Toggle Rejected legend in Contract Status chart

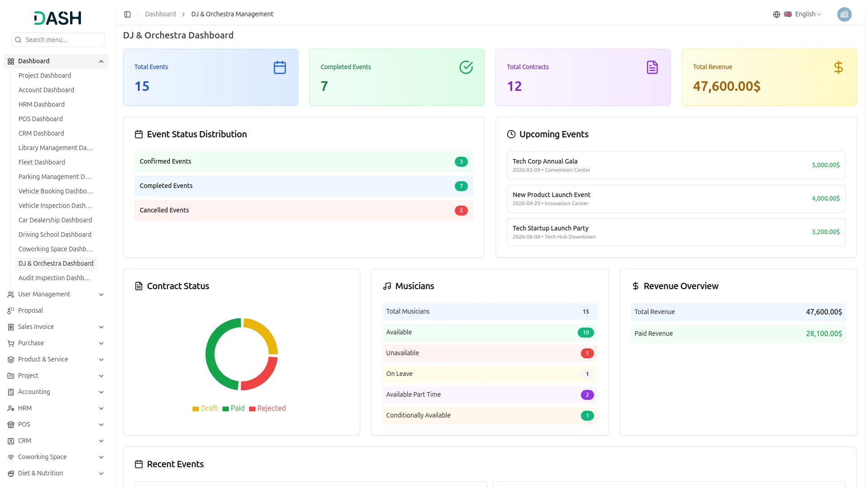click(267, 408)
